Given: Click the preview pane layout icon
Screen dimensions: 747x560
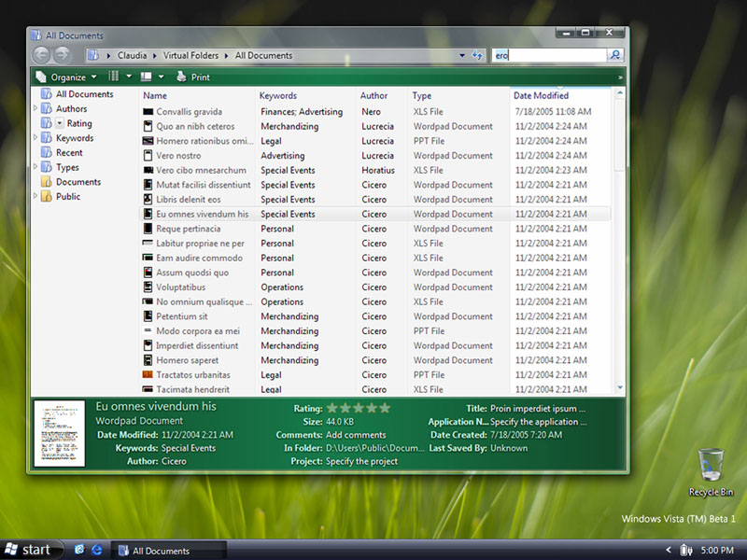Looking at the screenshot, I should pos(147,77).
